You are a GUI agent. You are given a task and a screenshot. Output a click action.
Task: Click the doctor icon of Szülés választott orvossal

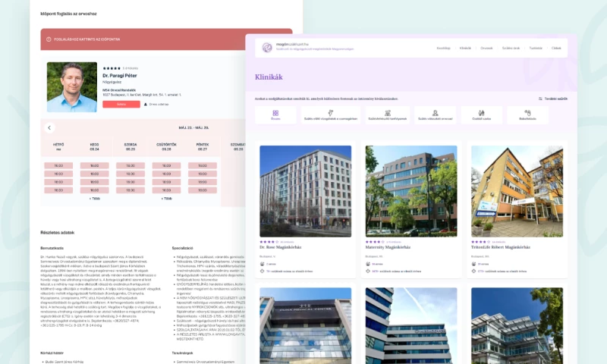tap(435, 112)
